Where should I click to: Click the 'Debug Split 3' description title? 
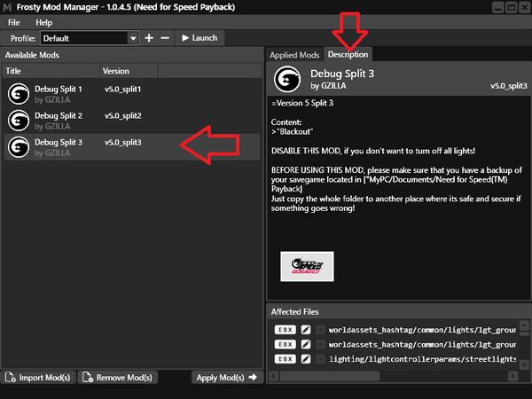[342, 74]
